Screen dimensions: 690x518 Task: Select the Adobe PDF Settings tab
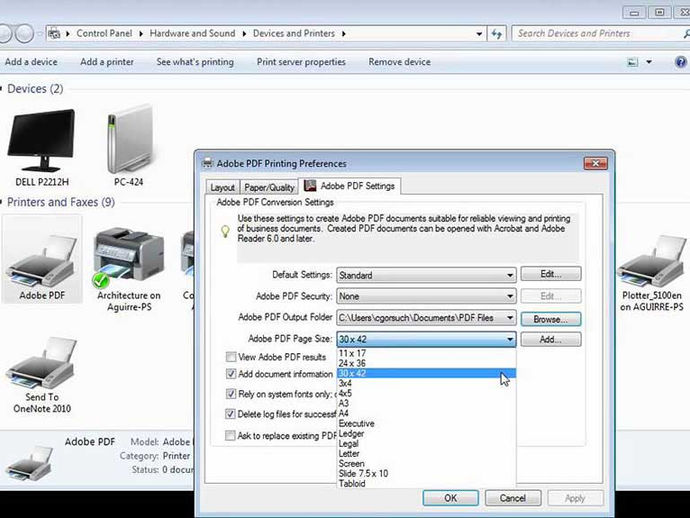point(350,186)
